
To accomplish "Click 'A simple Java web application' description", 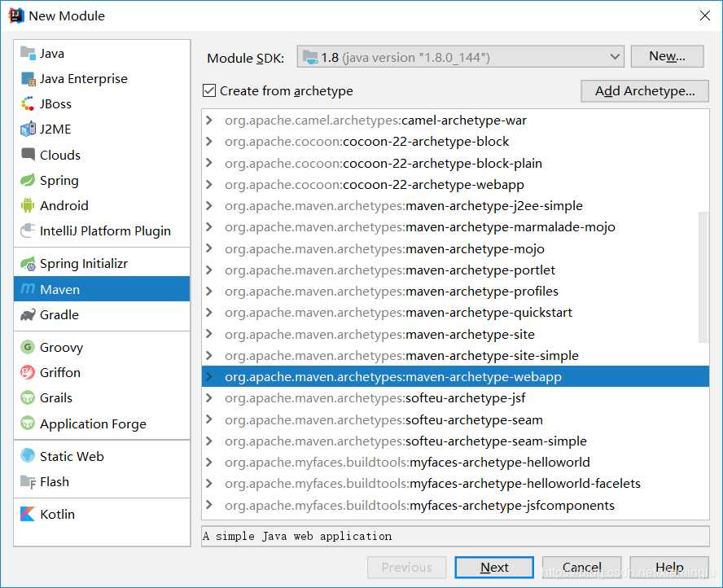I will pos(297,536).
